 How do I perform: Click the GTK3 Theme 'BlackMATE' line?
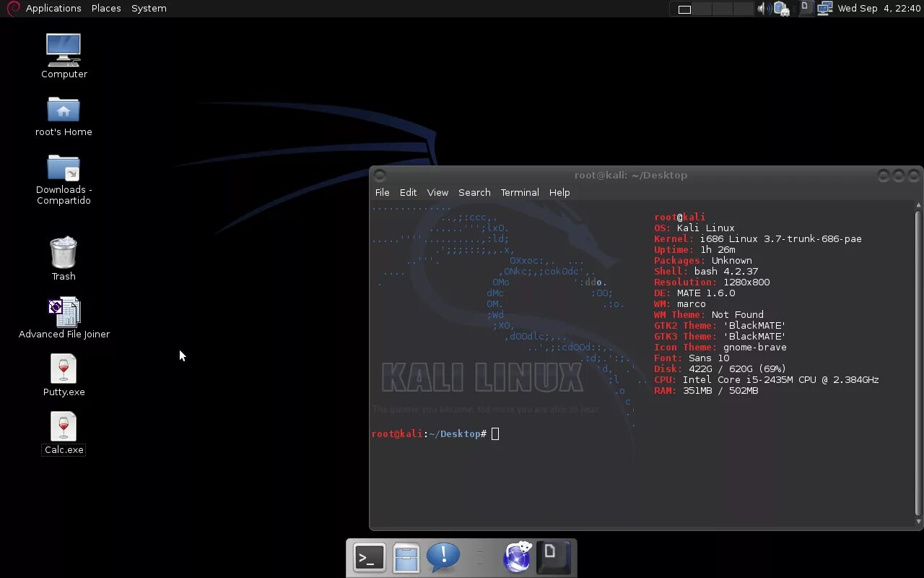(720, 336)
